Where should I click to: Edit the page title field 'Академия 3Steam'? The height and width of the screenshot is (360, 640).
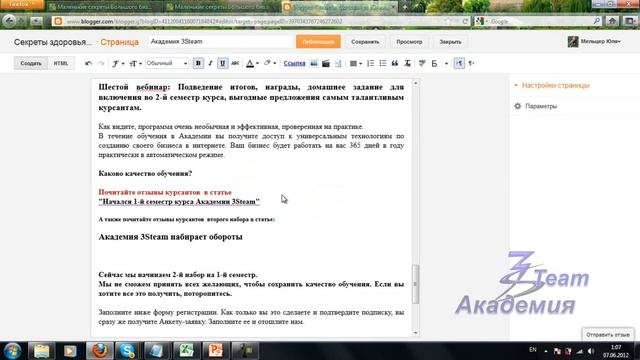coord(220,42)
